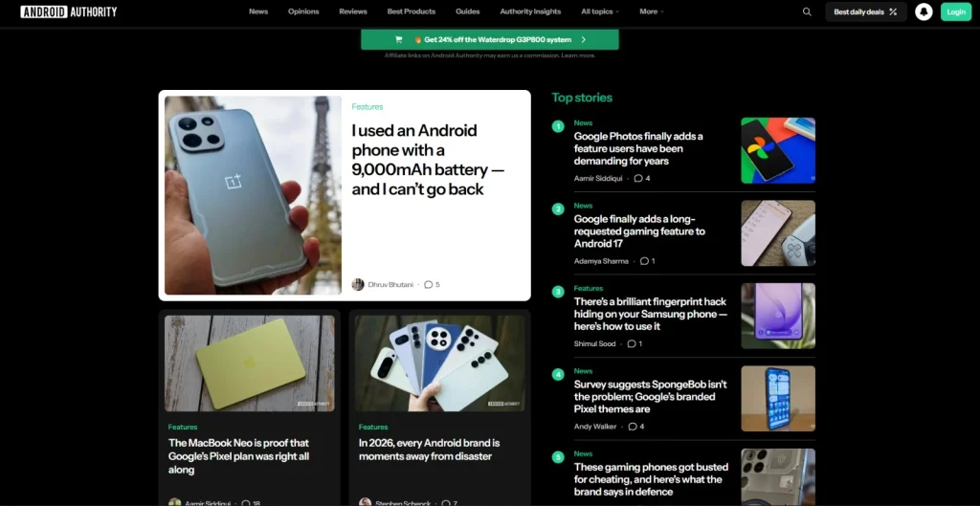
Task: Open gaming phones busted for cheating story
Action: pos(651,479)
